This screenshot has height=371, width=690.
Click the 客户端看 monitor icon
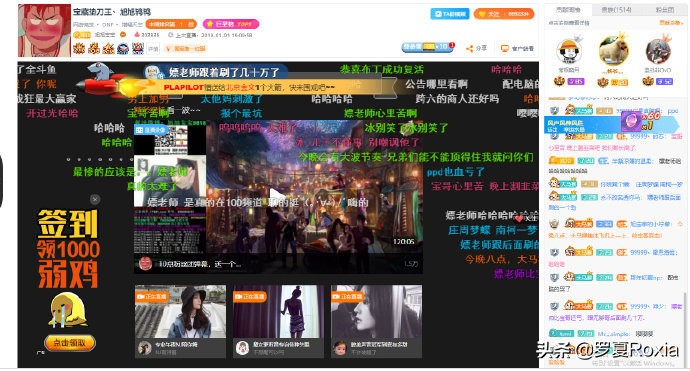(504, 48)
